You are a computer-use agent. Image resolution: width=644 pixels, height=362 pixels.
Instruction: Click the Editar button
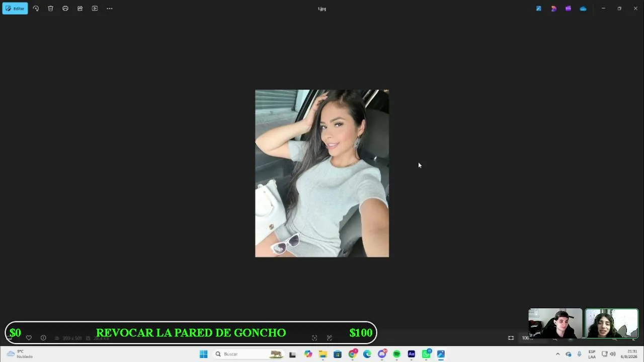15,9
